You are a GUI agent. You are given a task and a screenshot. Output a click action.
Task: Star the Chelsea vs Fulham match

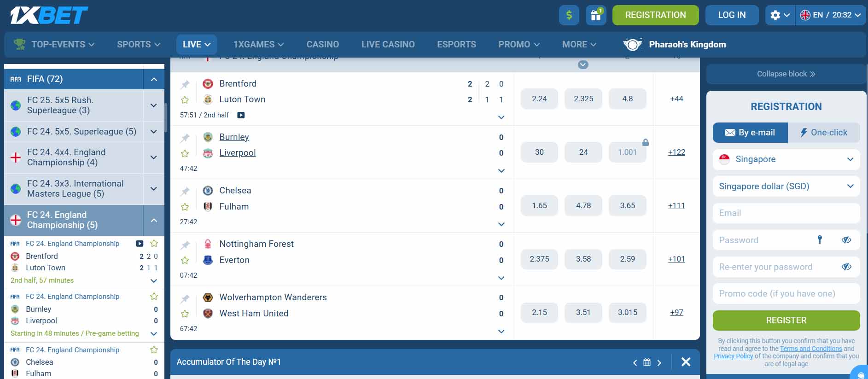pos(185,207)
